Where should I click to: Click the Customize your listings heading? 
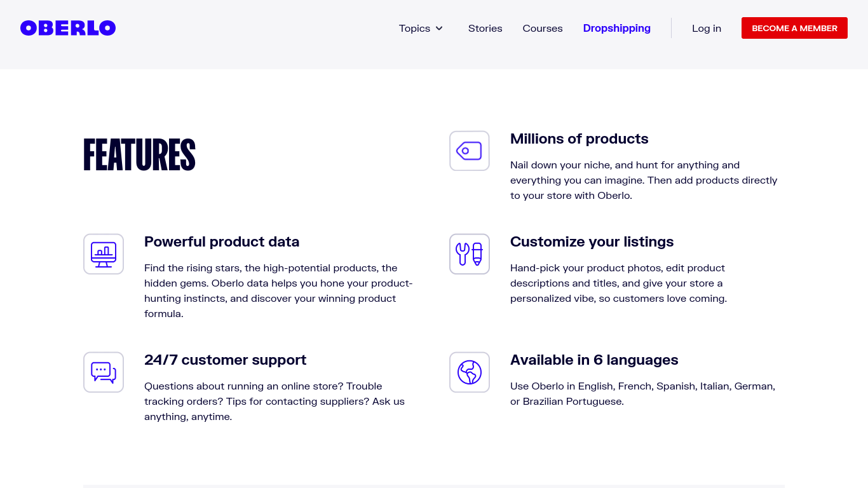pyautogui.click(x=592, y=242)
